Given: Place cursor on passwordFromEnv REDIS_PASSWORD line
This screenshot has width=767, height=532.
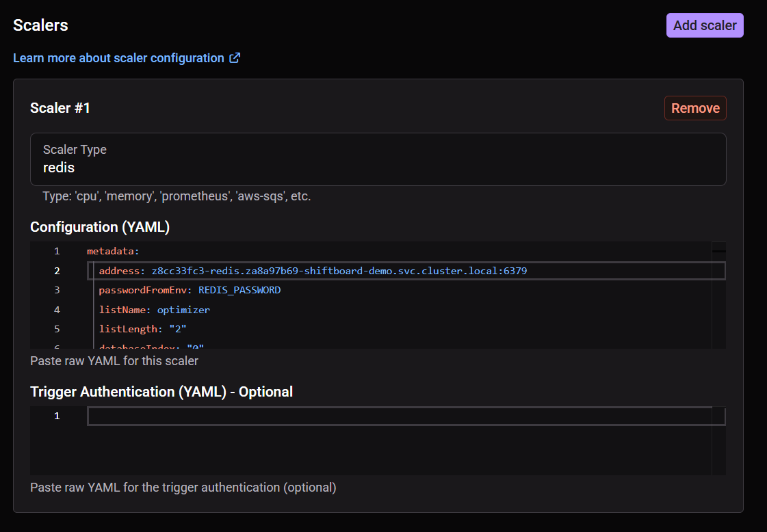Looking at the screenshot, I should coord(190,291).
